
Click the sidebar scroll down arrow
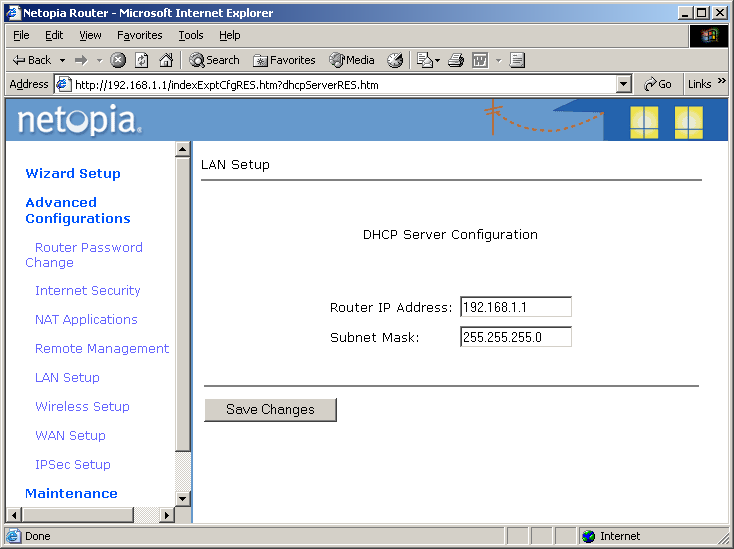click(182, 498)
